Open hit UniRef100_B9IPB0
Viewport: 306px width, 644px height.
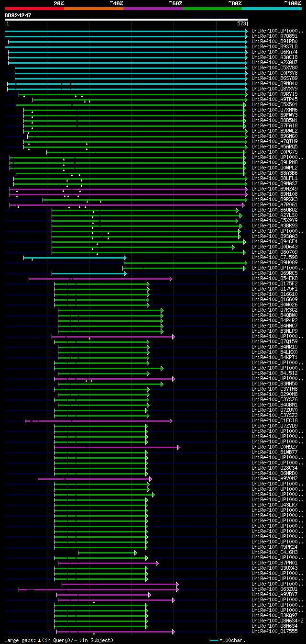click(274, 41)
